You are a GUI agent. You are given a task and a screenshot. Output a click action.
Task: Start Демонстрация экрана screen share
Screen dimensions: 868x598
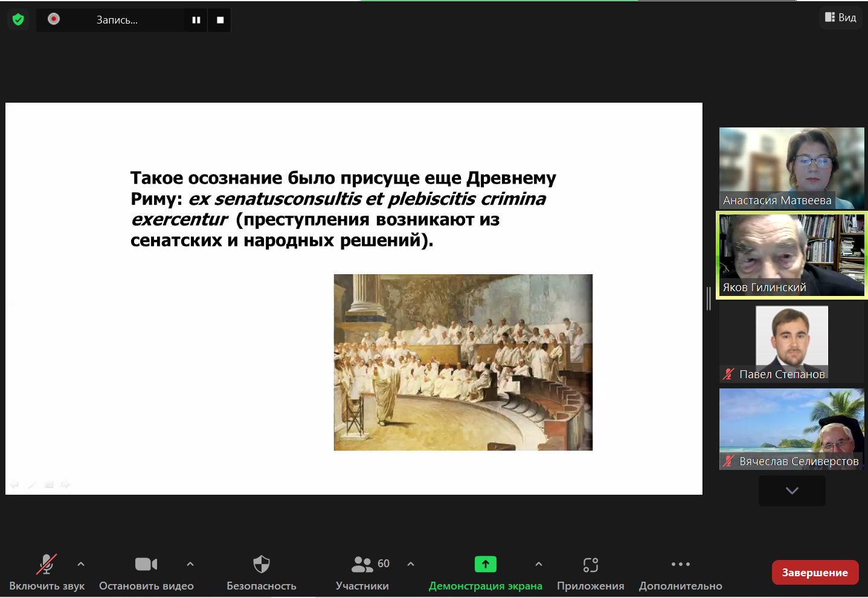[x=486, y=572]
